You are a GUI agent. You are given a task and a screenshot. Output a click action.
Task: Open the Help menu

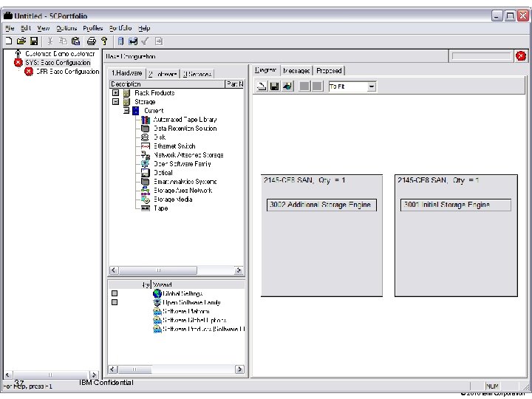(x=144, y=28)
